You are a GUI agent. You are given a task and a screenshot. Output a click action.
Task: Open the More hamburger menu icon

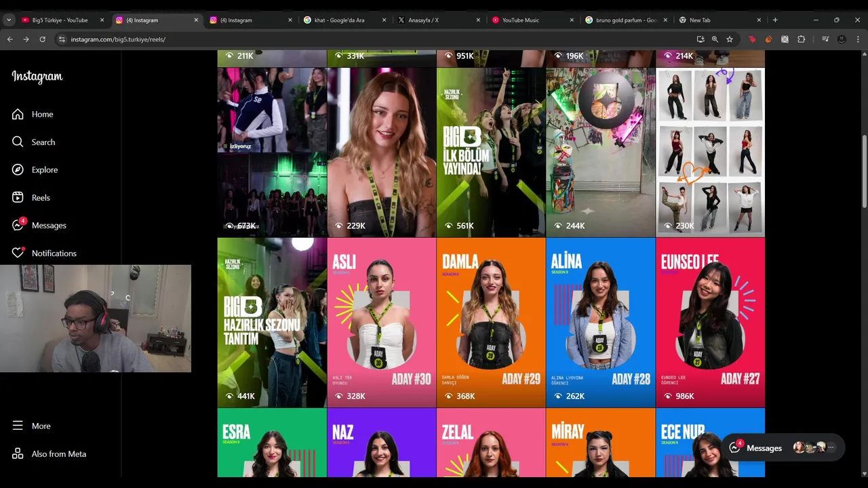pos(18,426)
